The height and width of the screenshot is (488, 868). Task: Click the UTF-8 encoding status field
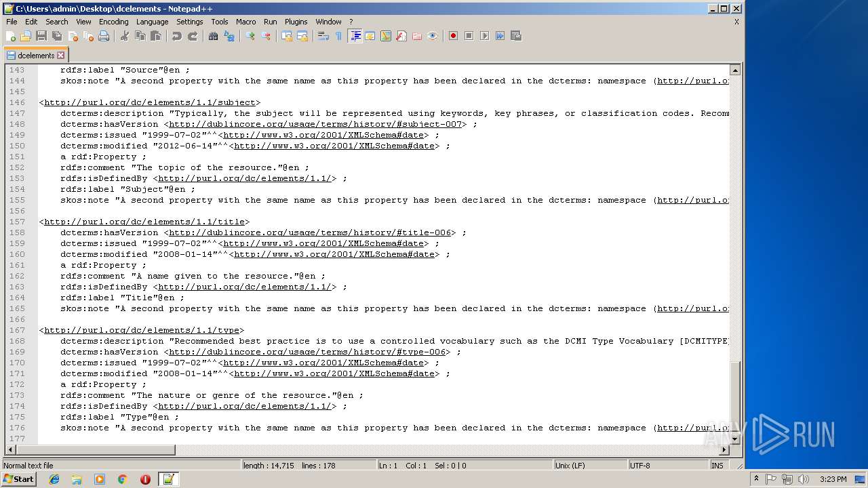(668, 466)
